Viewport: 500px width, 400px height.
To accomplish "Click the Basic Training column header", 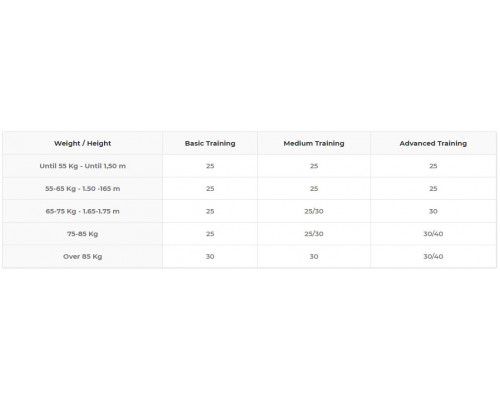I will [210, 143].
